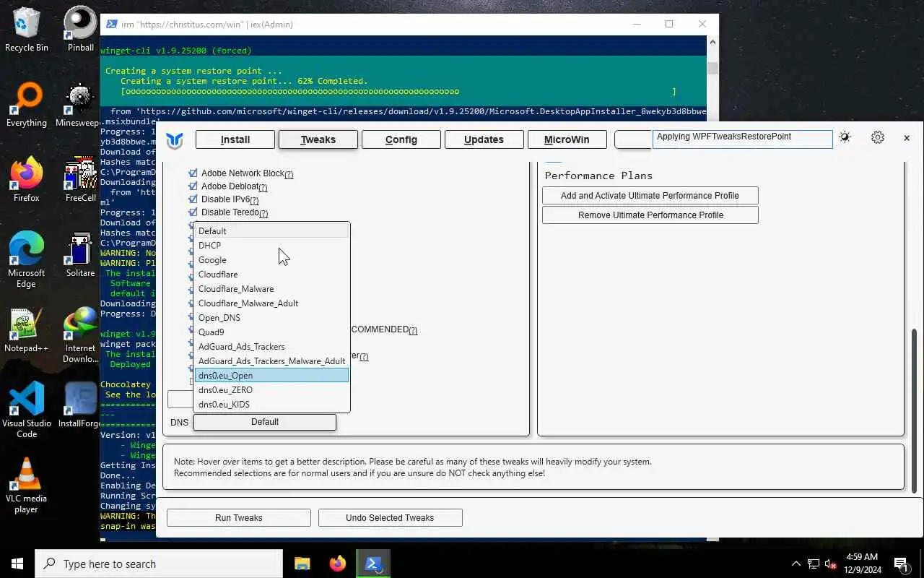Open the taskbar clock showing 4:59 AM
The width and height of the screenshot is (924, 578).
pos(861,564)
